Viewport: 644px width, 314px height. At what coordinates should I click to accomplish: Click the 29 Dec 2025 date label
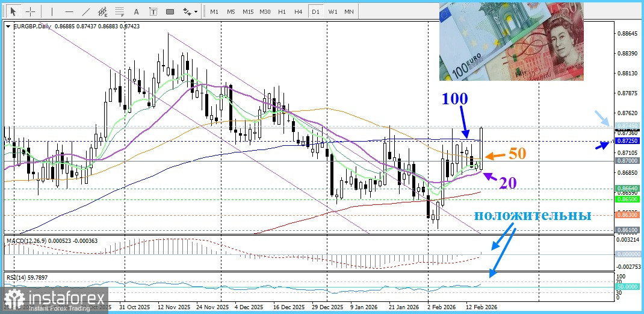click(x=327, y=307)
